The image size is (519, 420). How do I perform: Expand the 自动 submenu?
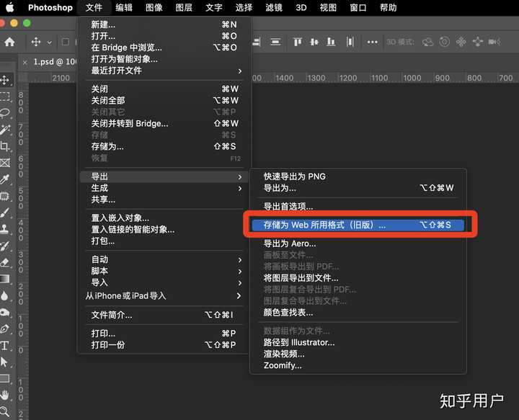[164, 259]
